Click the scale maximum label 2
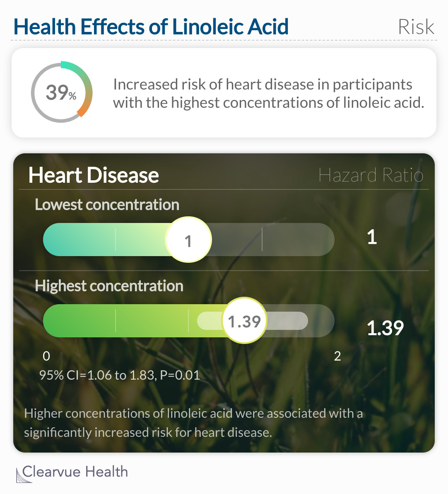 tap(337, 356)
